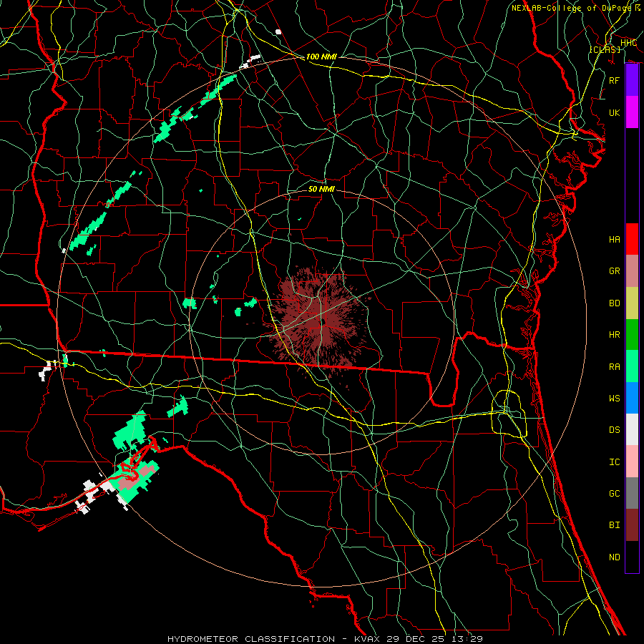Click the HA legend label
This screenshot has height=644, width=644.
[x=615, y=239]
